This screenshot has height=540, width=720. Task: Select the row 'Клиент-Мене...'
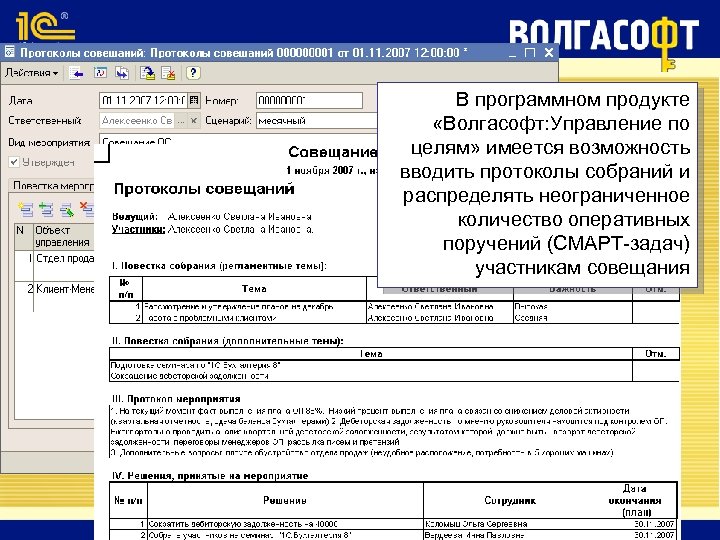(55, 289)
